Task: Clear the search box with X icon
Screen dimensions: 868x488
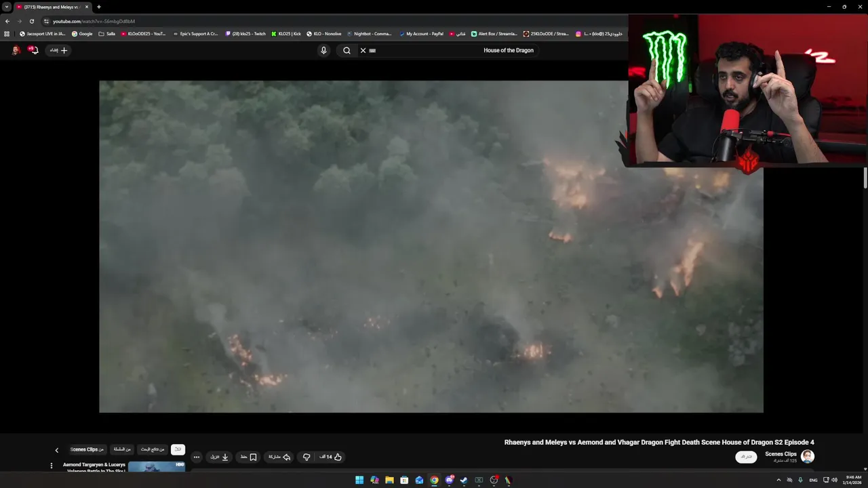Action: pos(363,50)
